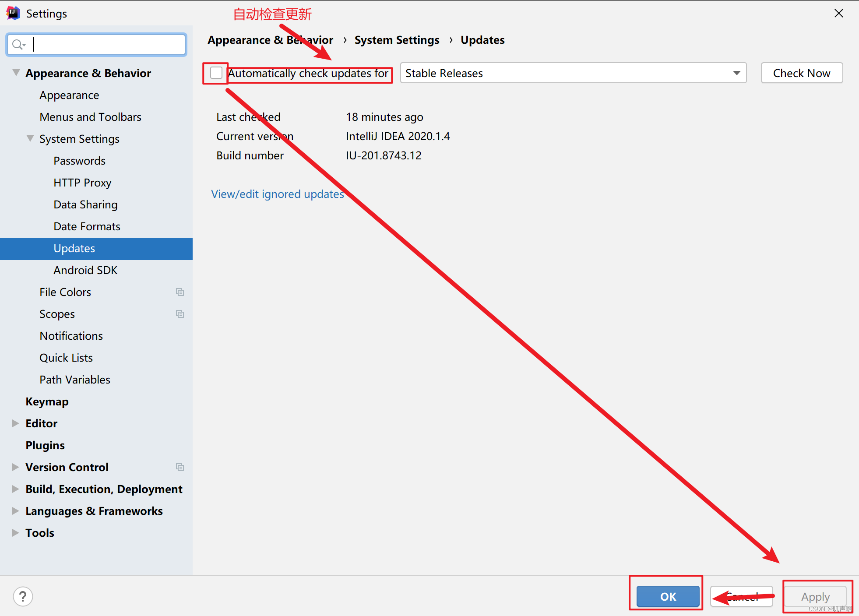Image resolution: width=859 pixels, height=616 pixels.
Task: Click the IntelliJ IDEA logo in title bar
Action: point(13,13)
